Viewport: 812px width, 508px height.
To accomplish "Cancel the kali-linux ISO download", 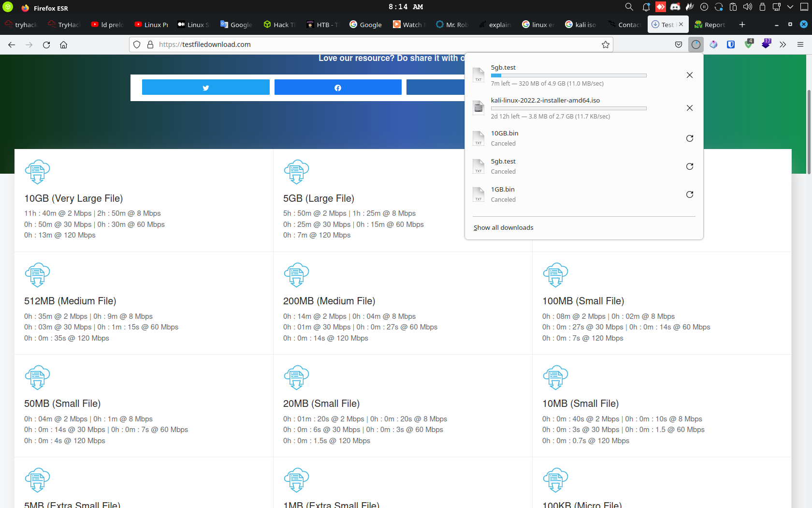I will tap(690, 108).
